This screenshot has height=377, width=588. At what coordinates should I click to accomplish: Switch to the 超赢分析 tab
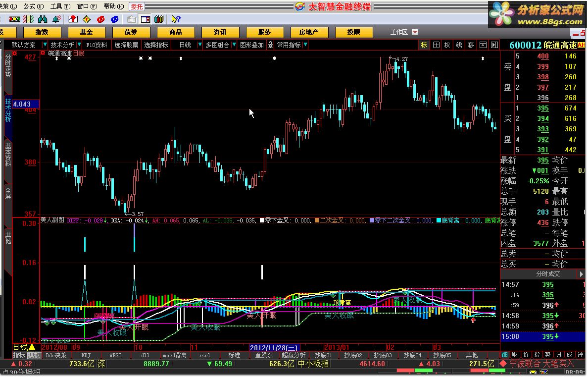[x=294, y=355]
